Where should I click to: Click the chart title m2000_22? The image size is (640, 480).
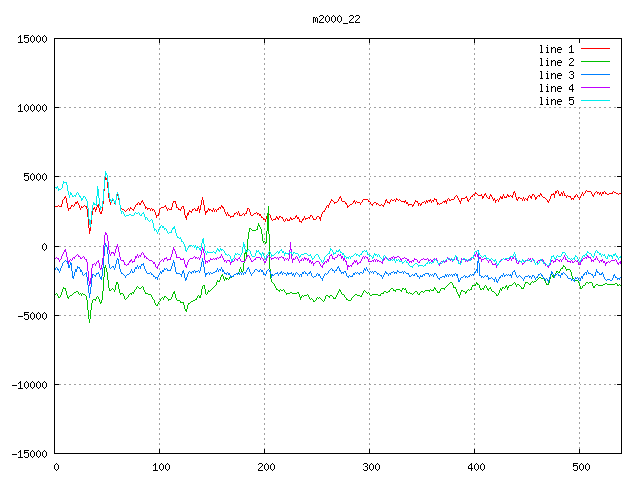pos(336,18)
